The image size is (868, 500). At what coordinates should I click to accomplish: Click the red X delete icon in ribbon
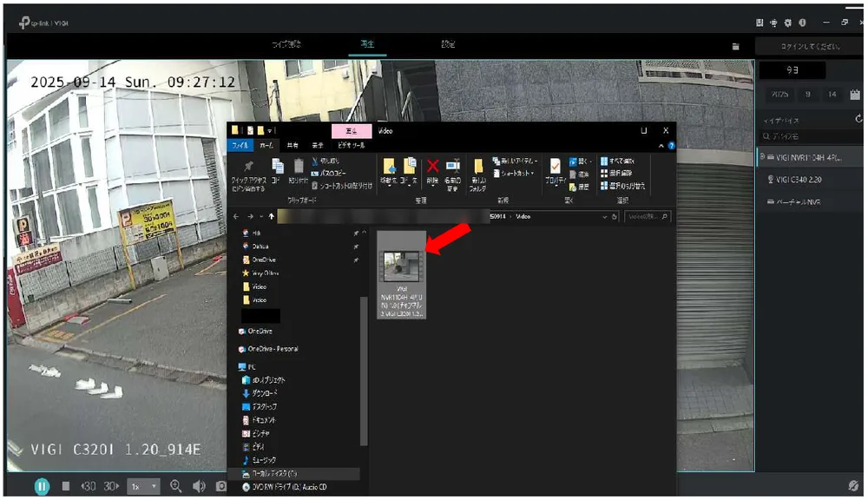pyautogui.click(x=433, y=166)
